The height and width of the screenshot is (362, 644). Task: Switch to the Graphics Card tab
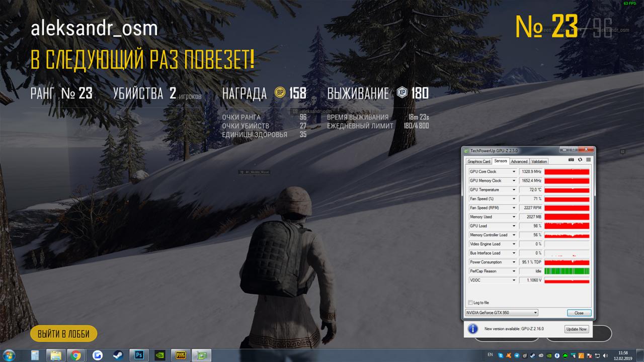[478, 161]
